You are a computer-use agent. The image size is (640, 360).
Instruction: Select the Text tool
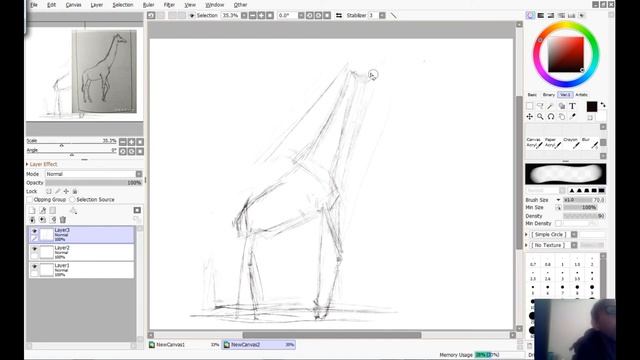(572, 106)
